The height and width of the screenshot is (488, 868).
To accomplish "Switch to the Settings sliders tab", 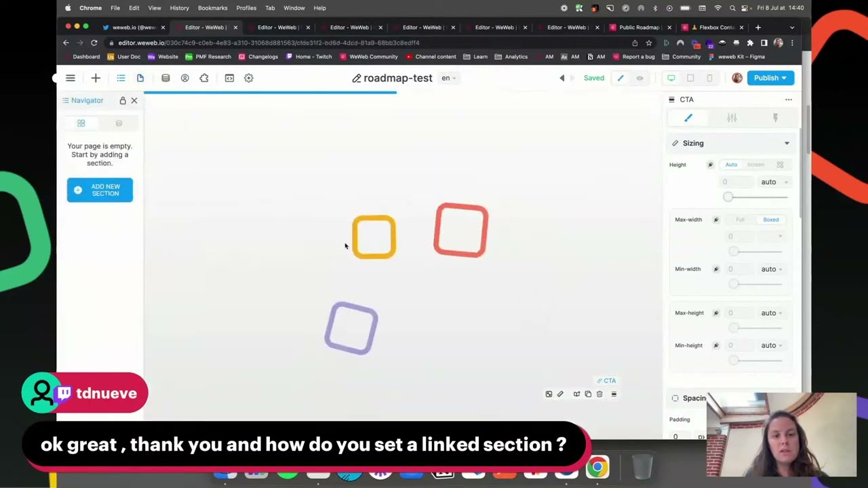I will [x=732, y=118].
